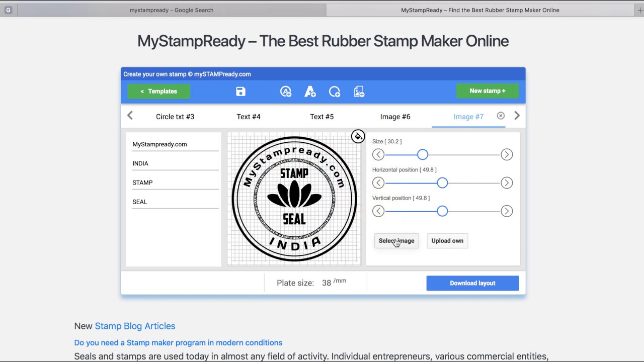Switch to Text #4 tab
The image size is (644, 362).
[249, 117]
